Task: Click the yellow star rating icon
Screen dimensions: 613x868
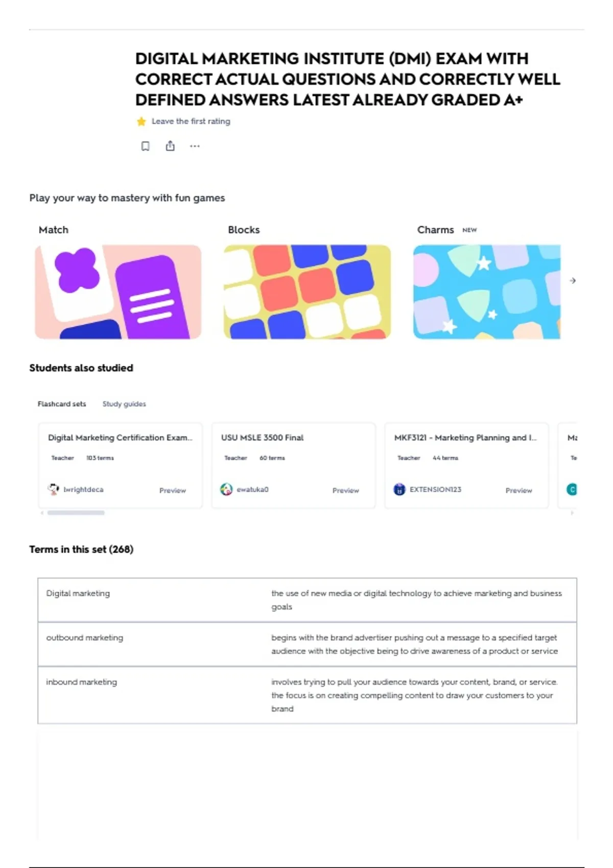Action: [x=142, y=122]
